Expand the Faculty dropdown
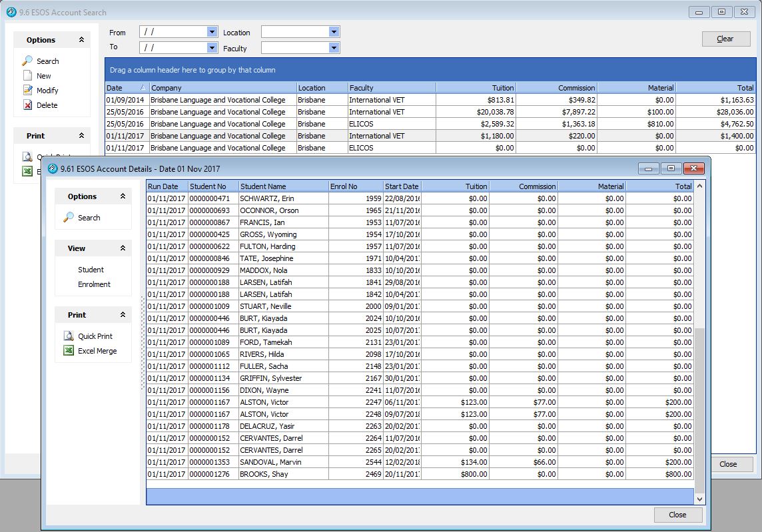The width and height of the screenshot is (762, 532). tap(334, 48)
